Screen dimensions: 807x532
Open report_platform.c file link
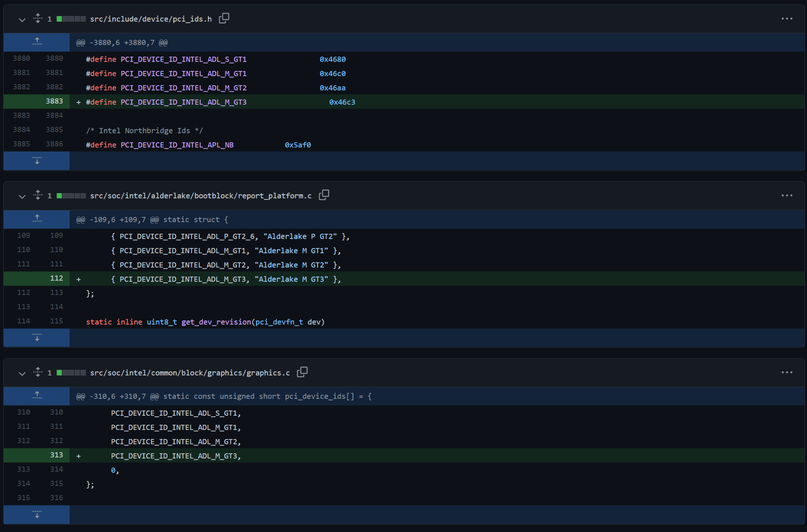click(x=201, y=196)
